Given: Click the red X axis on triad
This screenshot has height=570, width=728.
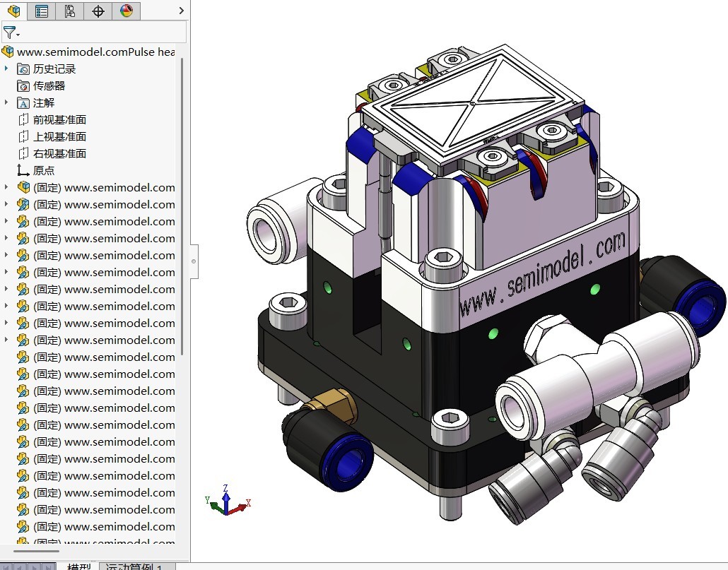Looking at the screenshot, I should pos(239,508).
